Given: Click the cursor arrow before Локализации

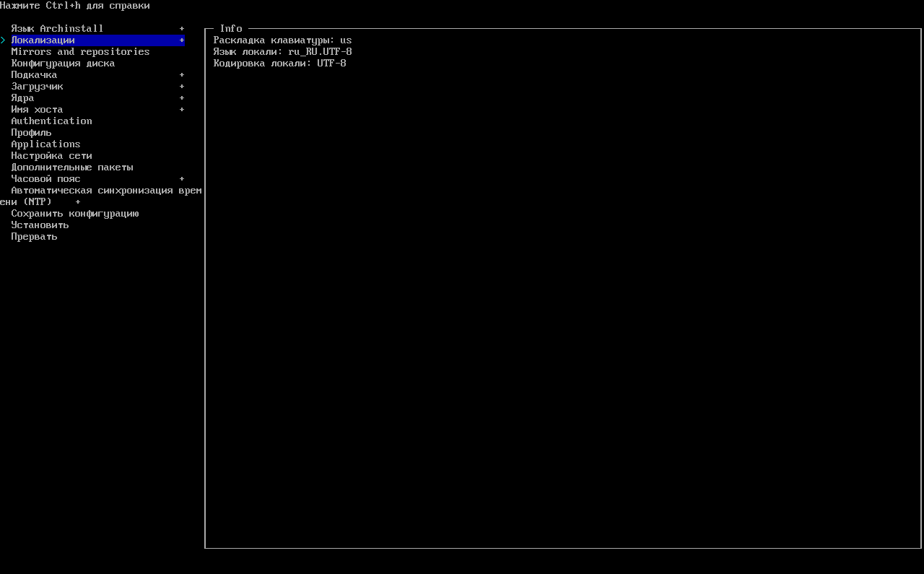Looking at the screenshot, I should tap(3, 40).
